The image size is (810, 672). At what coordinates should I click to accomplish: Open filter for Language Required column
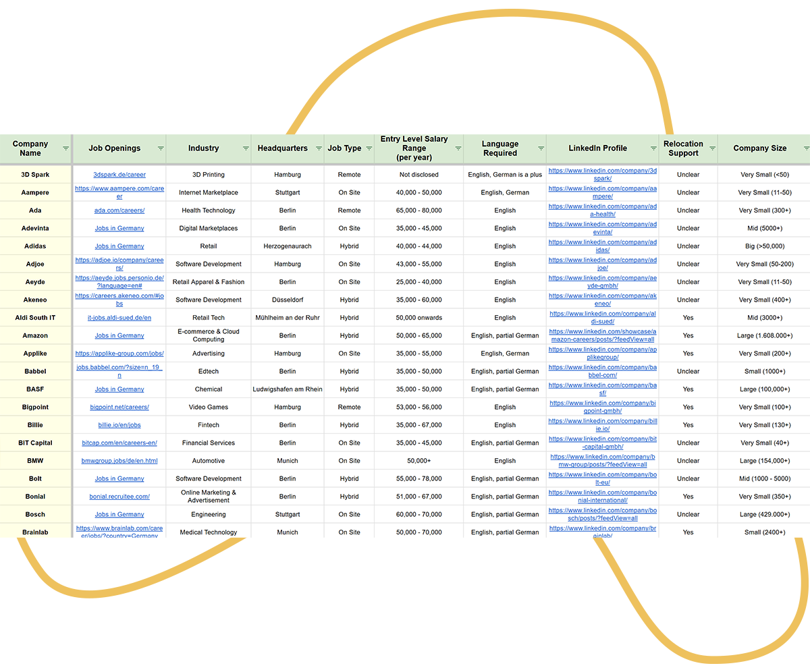click(x=541, y=148)
